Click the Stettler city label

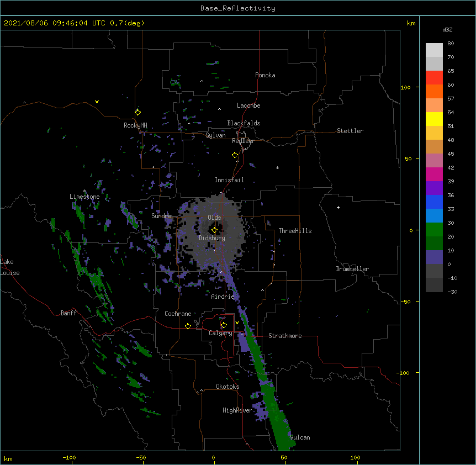coord(350,131)
